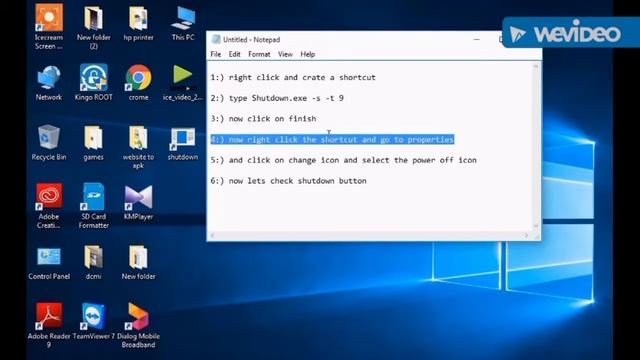The height and width of the screenshot is (360, 640).
Task: Click the line "3:) now click on finish"
Action: click(x=263, y=119)
